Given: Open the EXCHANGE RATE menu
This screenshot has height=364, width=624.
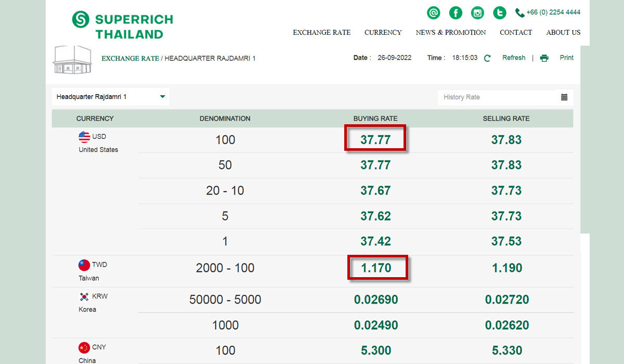Looking at the screenshot, I should 322,32.
